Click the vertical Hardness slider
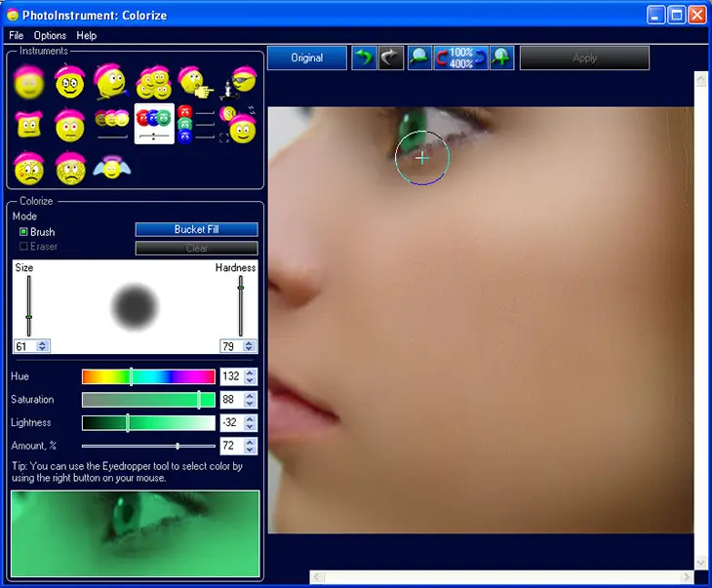Viewport: 712px width, 588px height. [241, 306]
